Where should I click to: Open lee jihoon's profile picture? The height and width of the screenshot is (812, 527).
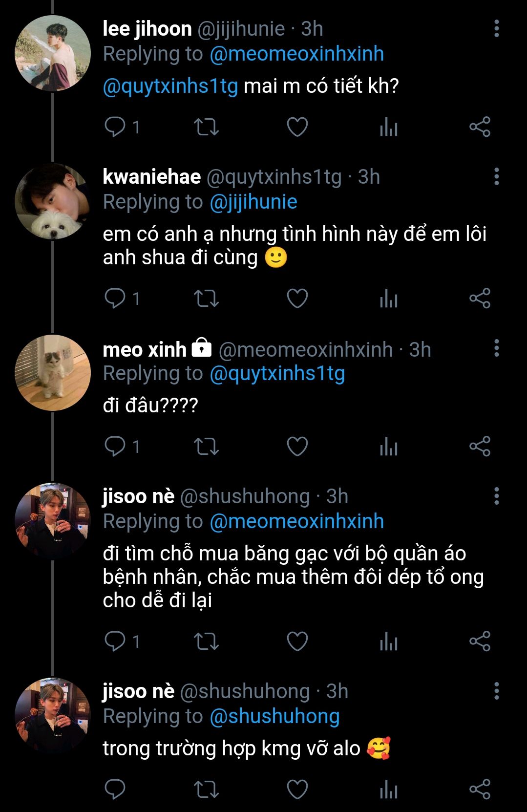[x=53, y=53]
